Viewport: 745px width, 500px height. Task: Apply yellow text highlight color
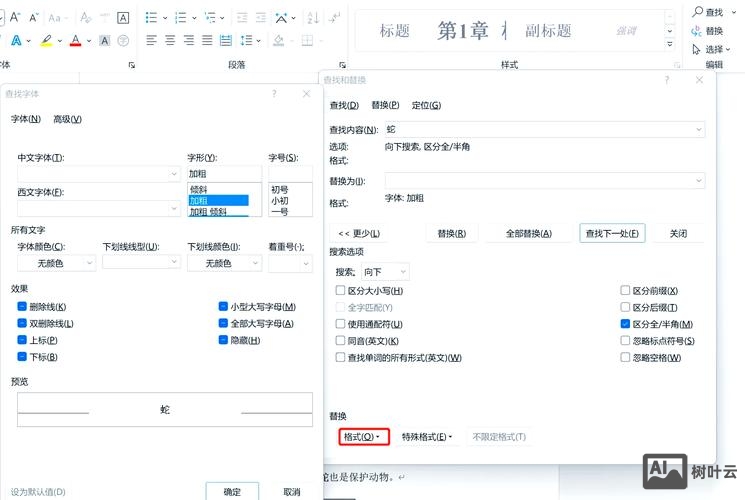point(46,41)
